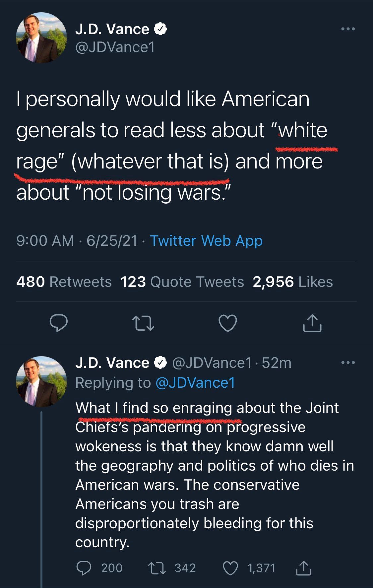Screen dimensions: 373x588
Task: Tap the reply icon under main tweet
Action: [x=59, y=323]
